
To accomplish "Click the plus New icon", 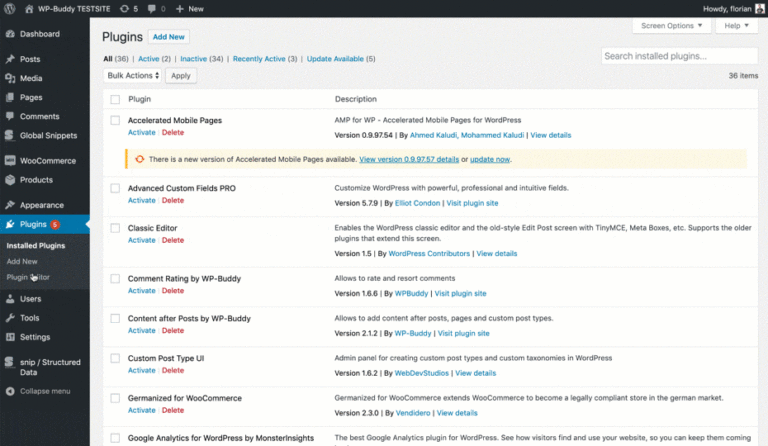I will click(180, 9).
